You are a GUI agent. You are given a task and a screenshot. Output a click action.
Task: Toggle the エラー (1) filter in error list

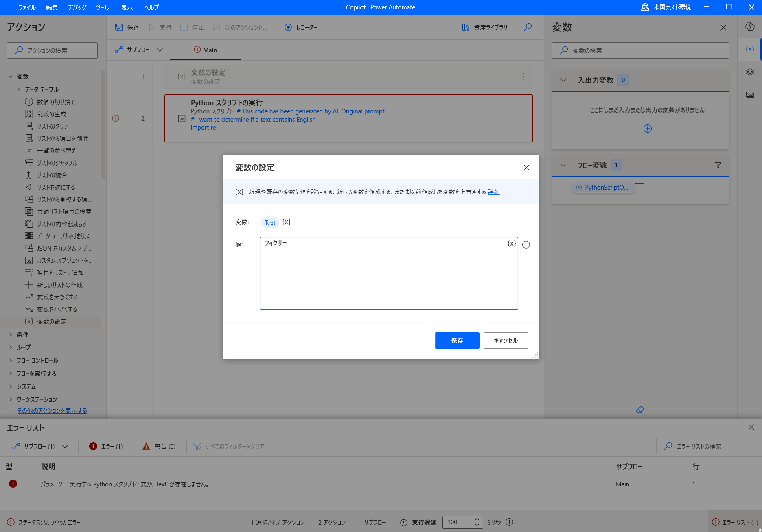[106, 446]
